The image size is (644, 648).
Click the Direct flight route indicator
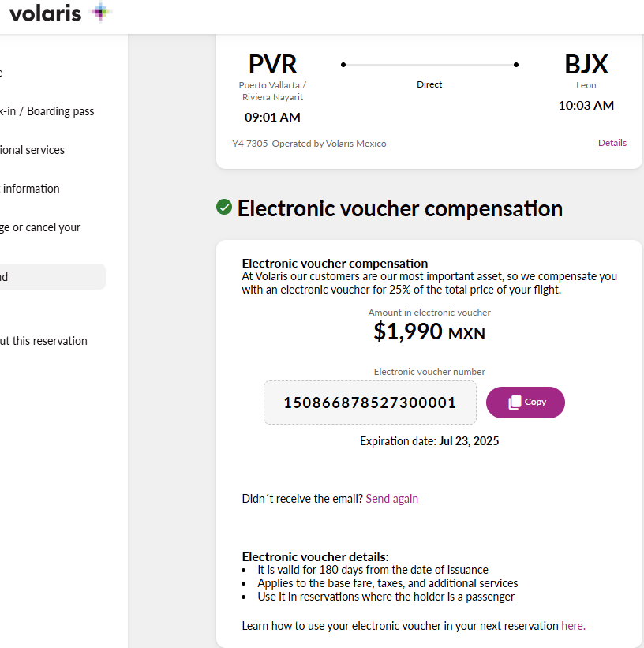[x=429, y=84]
